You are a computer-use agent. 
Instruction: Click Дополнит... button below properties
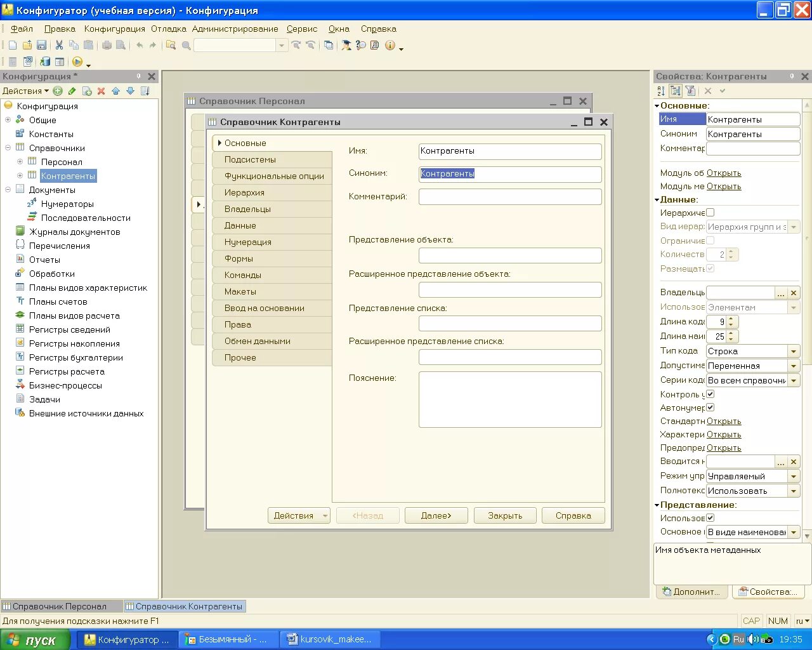(691, 592)
